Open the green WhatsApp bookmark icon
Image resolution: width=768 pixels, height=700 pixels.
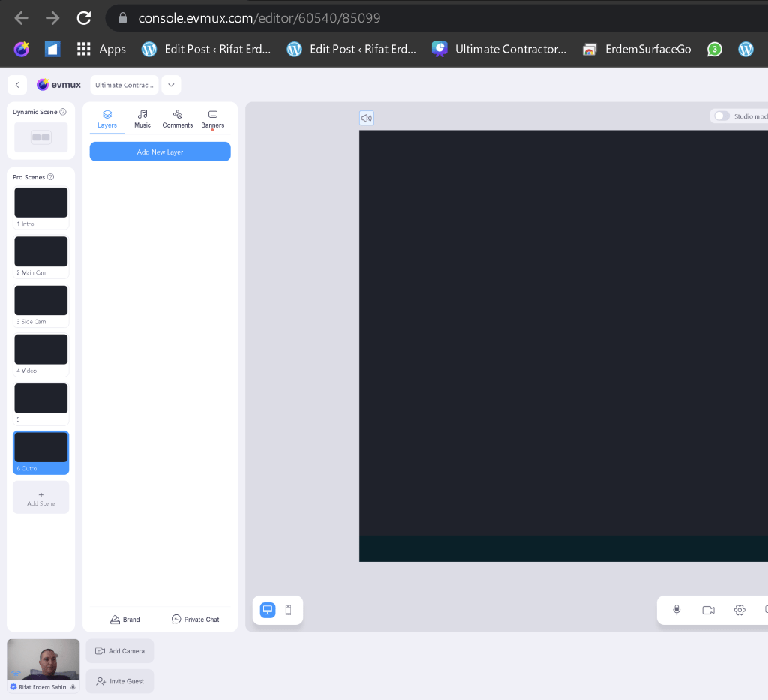point(714,49)
